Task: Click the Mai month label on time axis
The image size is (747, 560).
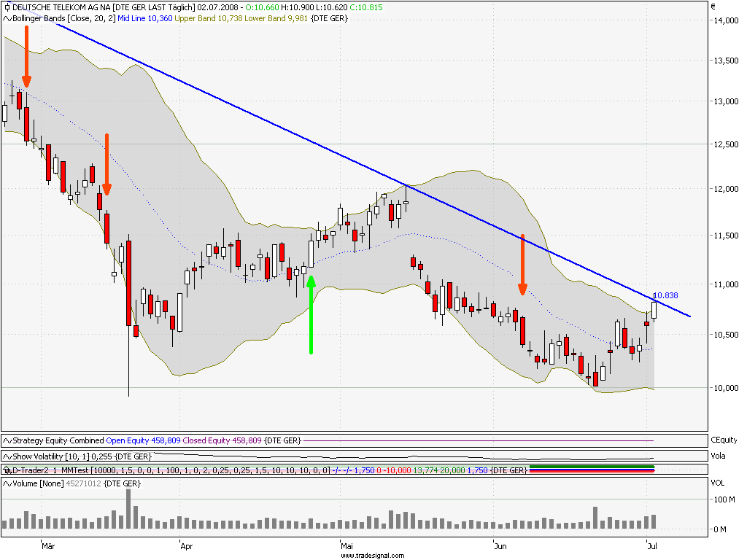Action: (x=347, y=546)
